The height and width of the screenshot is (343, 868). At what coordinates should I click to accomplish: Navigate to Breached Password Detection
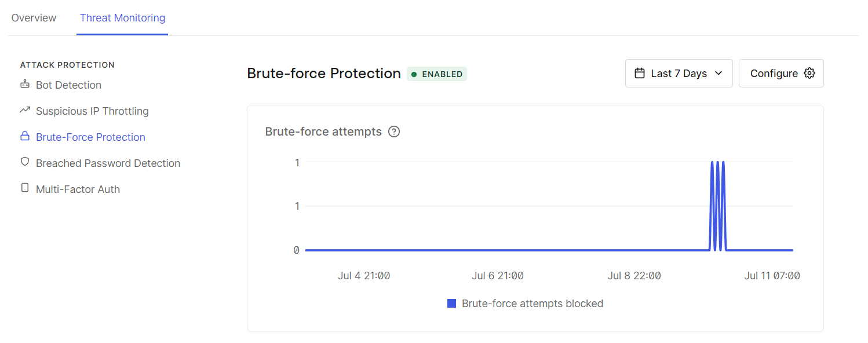coord(108,163)
